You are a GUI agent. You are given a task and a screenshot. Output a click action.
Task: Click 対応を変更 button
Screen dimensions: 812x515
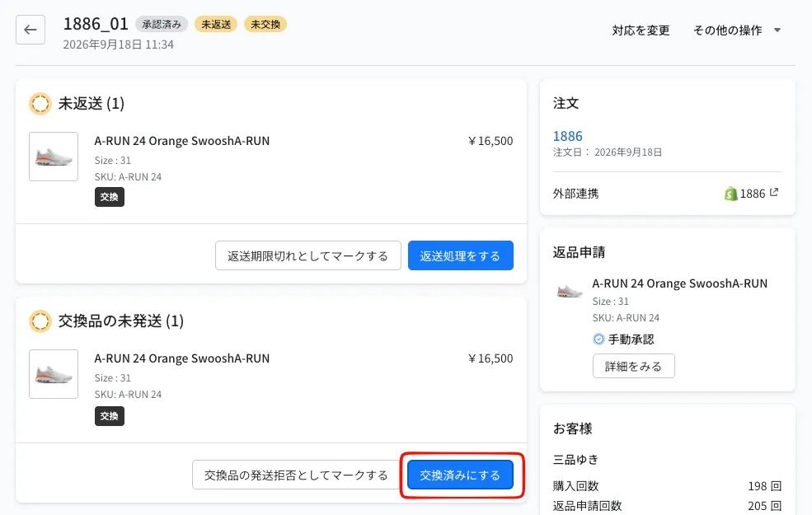[x=641, y=30]
